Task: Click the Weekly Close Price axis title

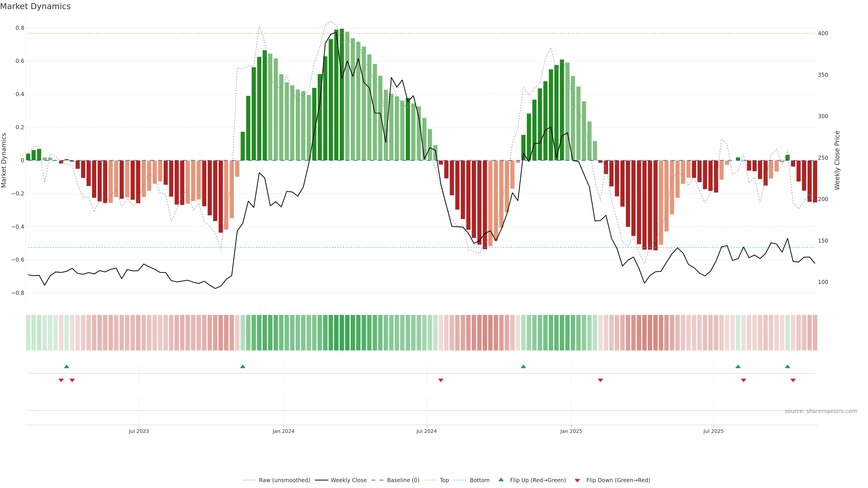Action: click(837, 160)
